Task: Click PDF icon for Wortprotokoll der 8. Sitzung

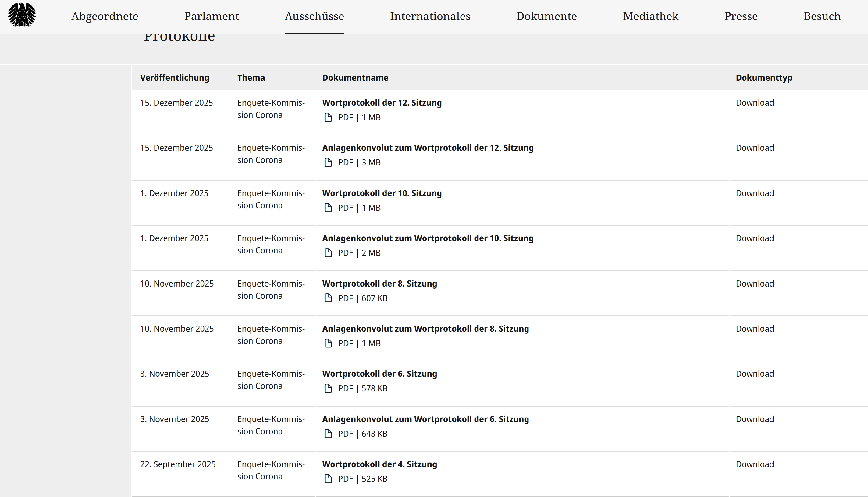Action: pyautogui.click(x=328, y=298)
